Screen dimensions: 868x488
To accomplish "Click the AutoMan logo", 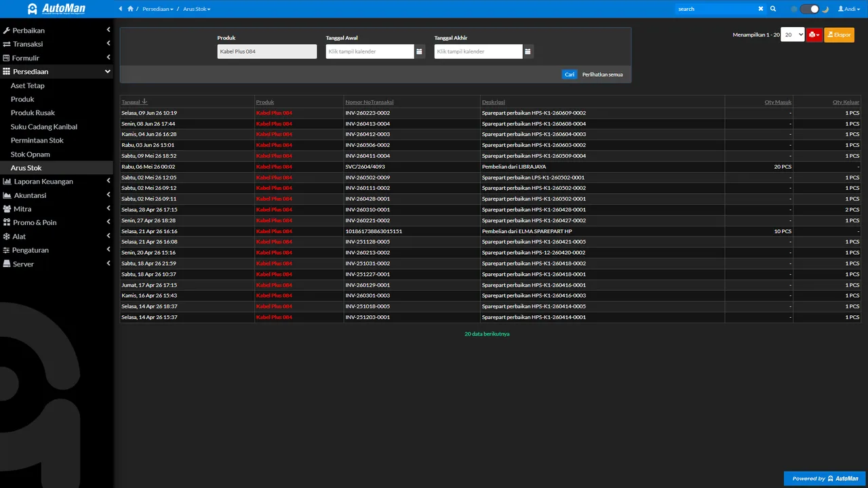I will click(x=57, y=9).
